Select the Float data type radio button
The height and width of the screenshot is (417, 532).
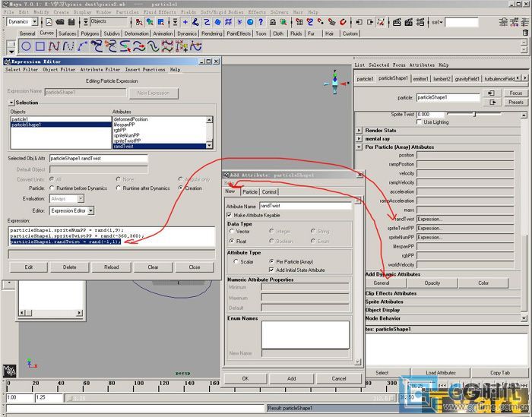coord(232,241)
